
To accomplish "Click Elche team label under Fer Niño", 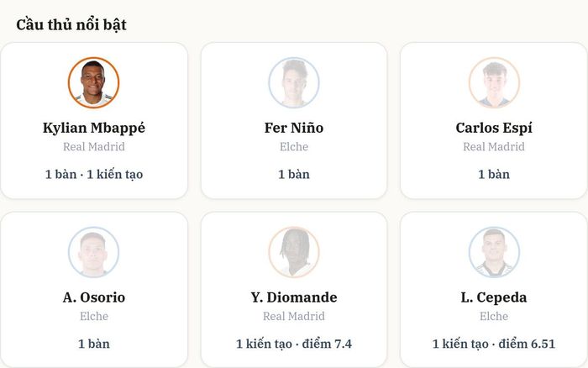I will coord(294,147).
